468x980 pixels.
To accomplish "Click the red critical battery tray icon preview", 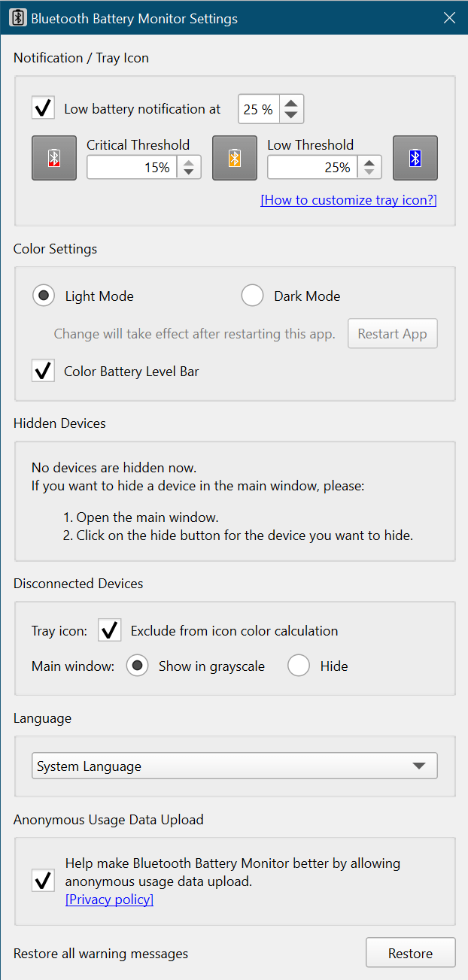I will [53, 158].
